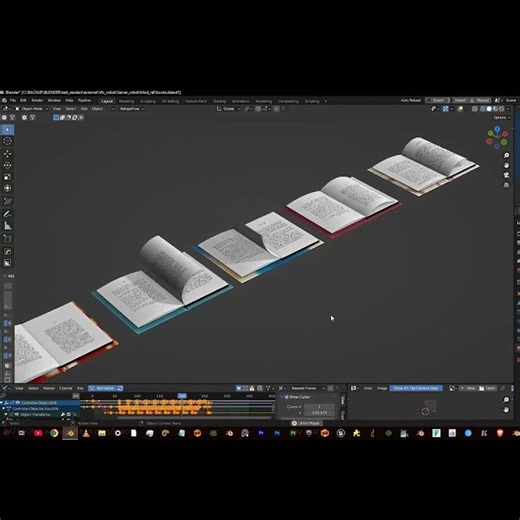Open the Global orientation dropdown
520x520 pixels.
(228, 109)
